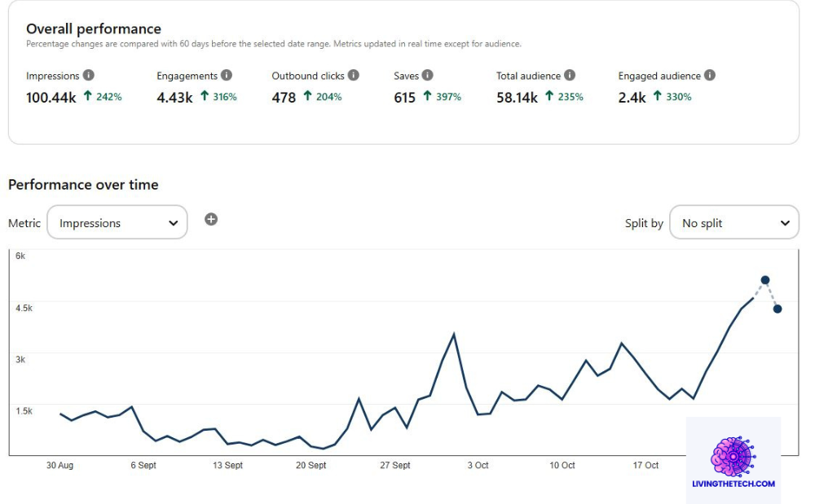The height and width of the screenshot is (504, 815).
Task: Click the plus icon to add a metric
Action: pos(211,219)
